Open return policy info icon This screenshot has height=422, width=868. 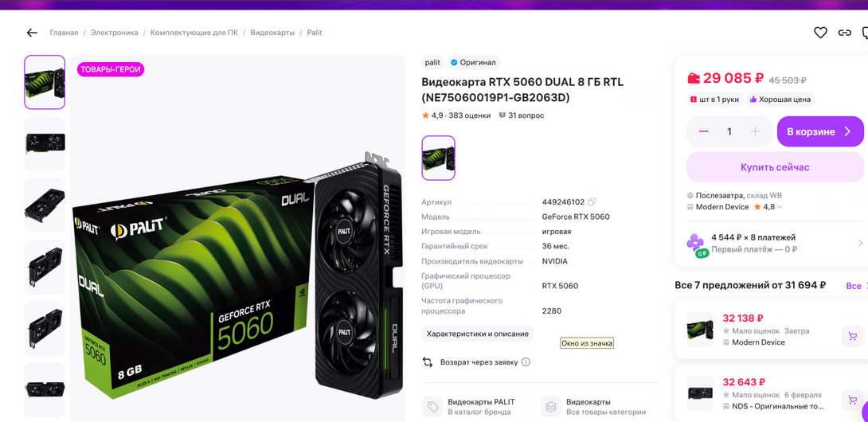point(526,362)
